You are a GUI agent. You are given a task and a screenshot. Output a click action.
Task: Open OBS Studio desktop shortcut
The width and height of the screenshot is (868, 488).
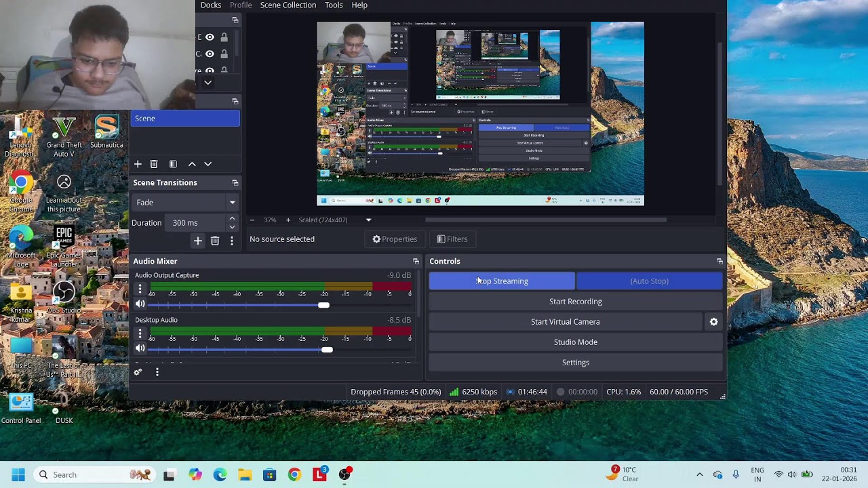(x=64, y=297)
